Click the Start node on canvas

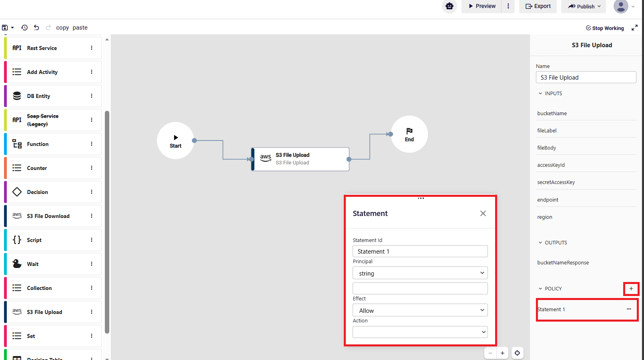[x=176, y=141]
